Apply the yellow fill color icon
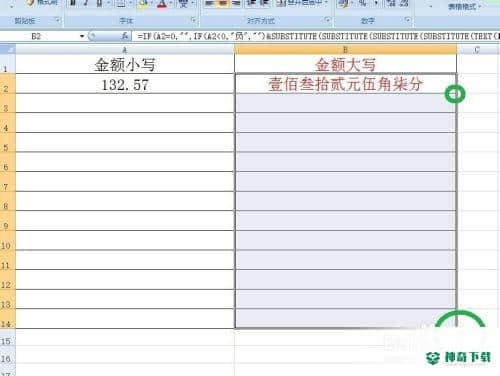 coord(143,3)
